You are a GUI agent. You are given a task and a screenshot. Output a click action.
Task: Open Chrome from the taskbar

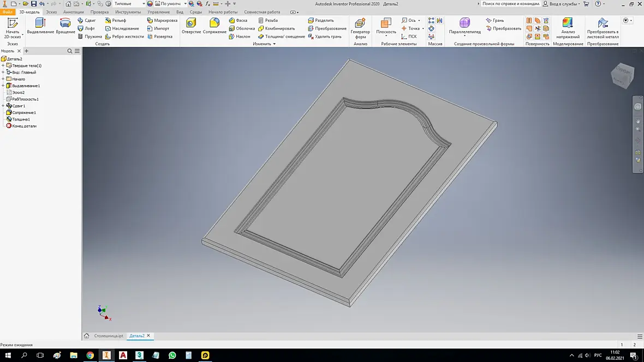click(90, 355)
